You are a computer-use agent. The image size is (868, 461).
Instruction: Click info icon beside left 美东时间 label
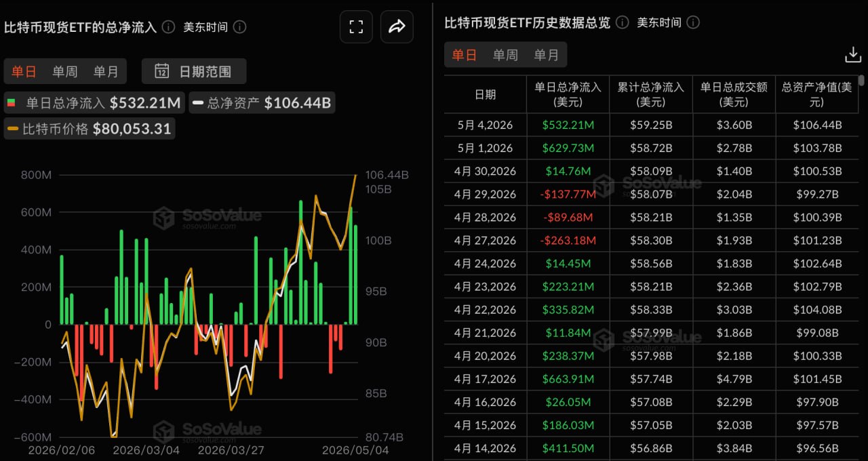pyautogui.click(x=239, y=27)
